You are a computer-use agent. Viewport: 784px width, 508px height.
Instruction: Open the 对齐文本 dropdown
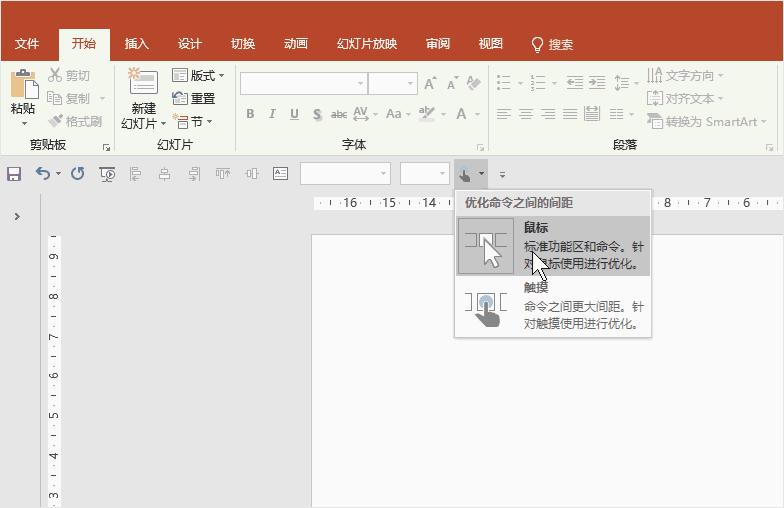pos(685,98)
